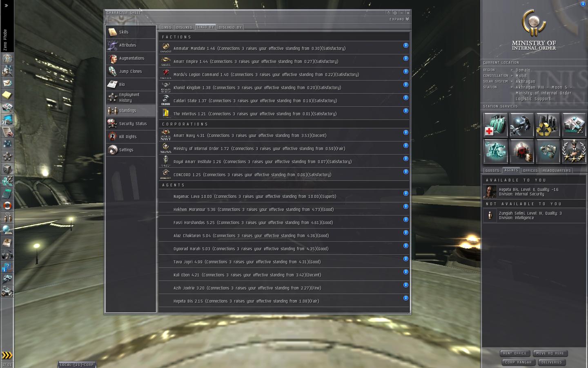This screenshot has height=368, width=588.
Task: Toggle the Character Sheet window pin
Action: [x=395, y=13]
